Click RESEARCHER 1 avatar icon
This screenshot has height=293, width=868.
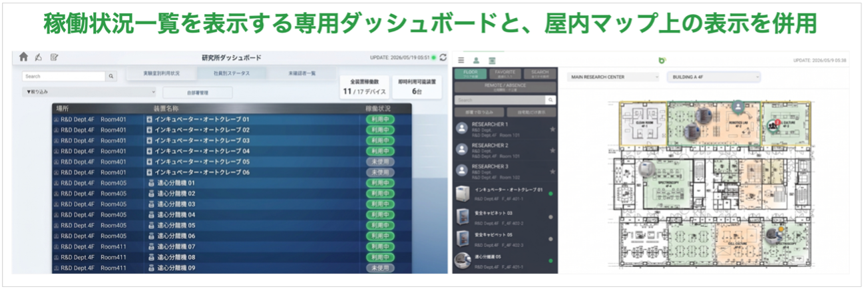click(x=461, y=128)
